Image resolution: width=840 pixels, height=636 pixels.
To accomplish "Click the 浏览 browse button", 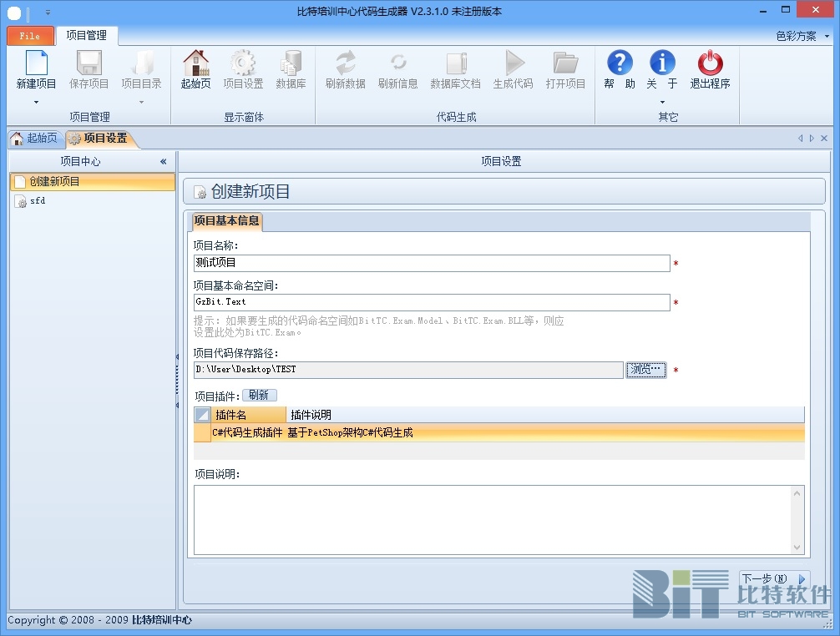I will [x=645, y=370].
